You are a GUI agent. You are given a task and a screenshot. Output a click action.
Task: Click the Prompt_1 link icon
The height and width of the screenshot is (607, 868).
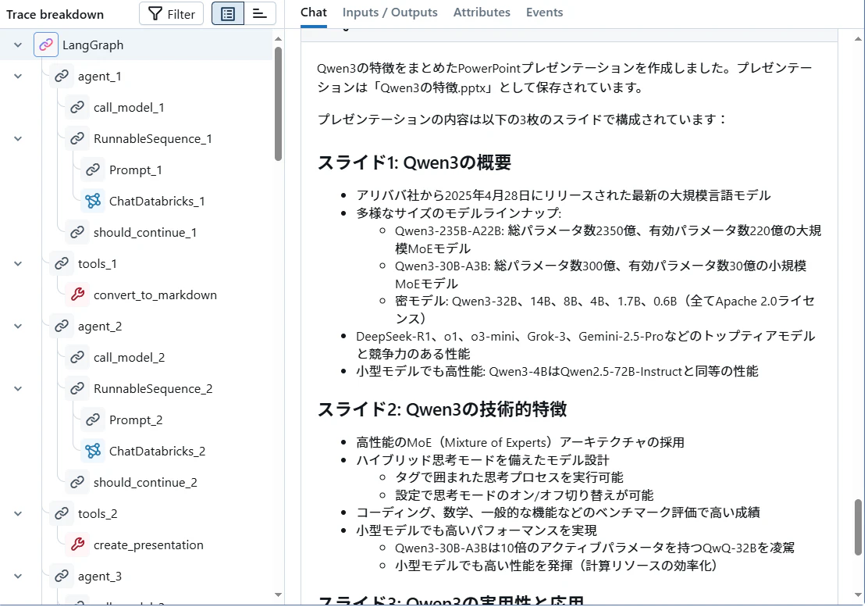[x=92, y=170]
